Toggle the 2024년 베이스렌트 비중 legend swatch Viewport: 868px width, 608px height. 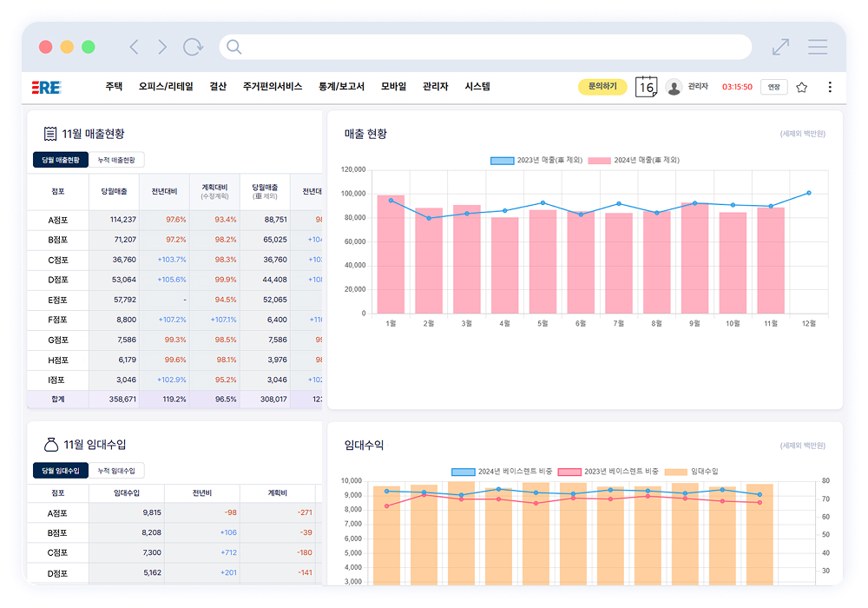(x=464, y=472)
